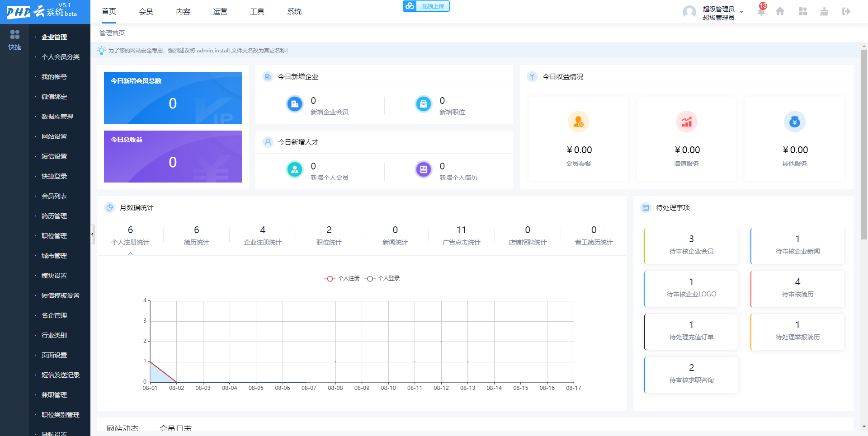Click the administrator avatar icon
The width and height of the screenshot is (868, 436).
(x=689, y=12)
